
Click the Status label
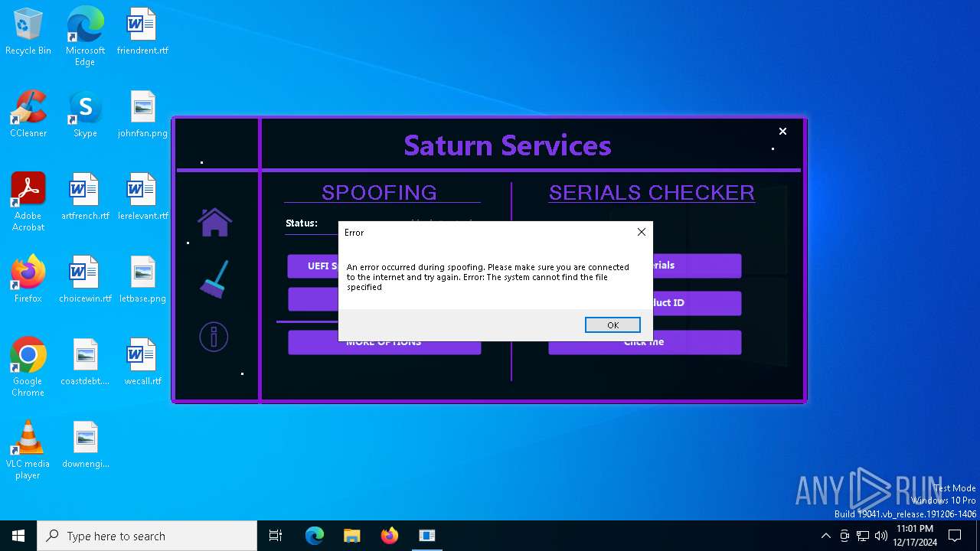point(302,223)
